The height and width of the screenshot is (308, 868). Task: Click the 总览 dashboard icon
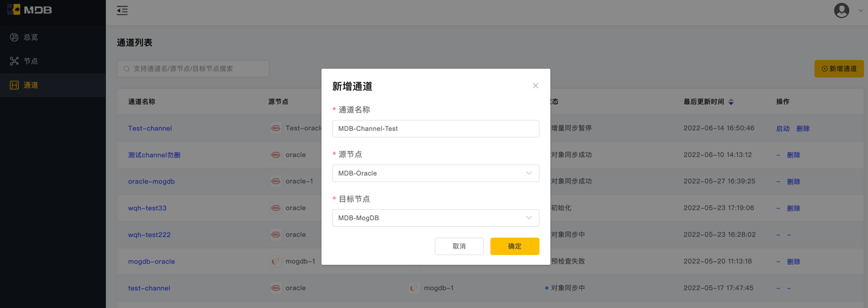pos(14,37)
